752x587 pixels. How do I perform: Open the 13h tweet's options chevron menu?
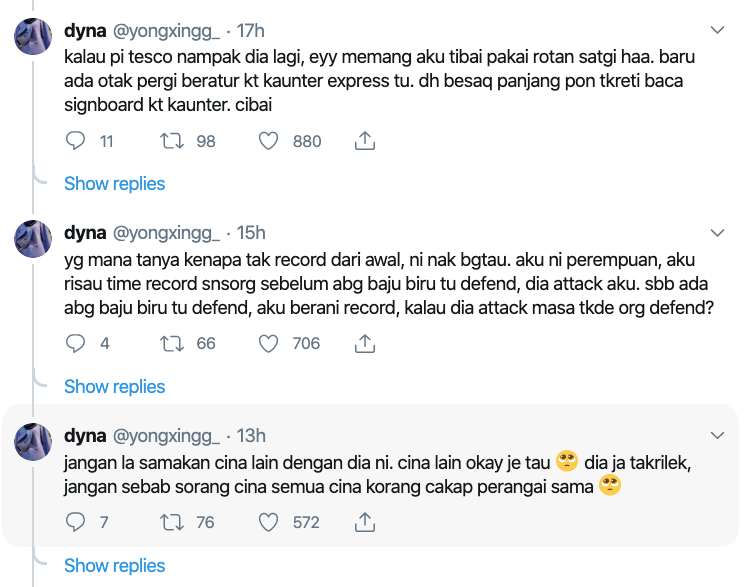click(717, 435)
